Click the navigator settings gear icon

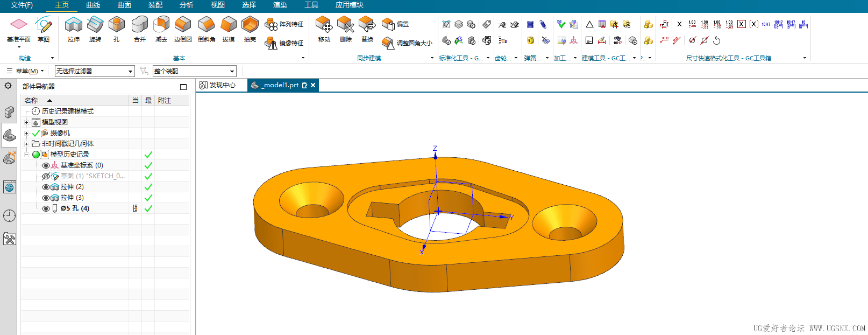[x=8, y=86]
